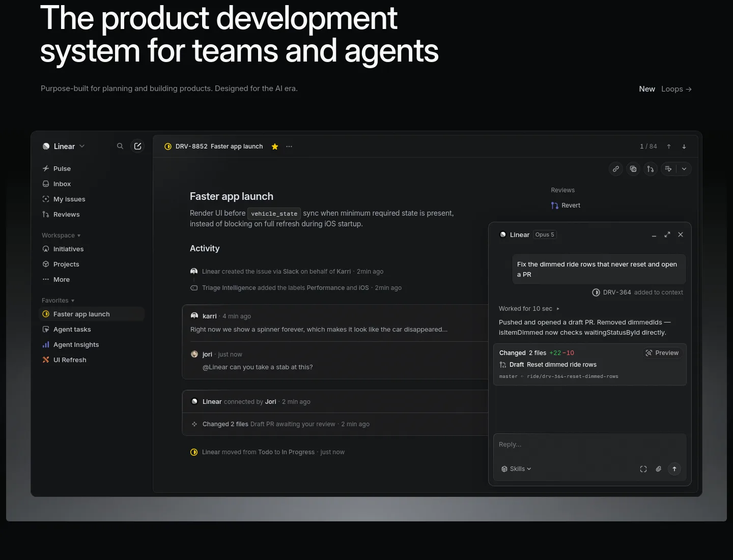Collapse the Workspace section in the sidebar
The width and height of the screenshot is (733, 560).
click(x=61, y=235)
